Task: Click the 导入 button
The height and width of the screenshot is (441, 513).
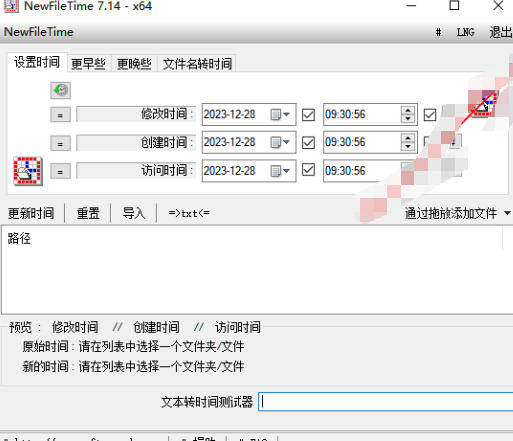Action: pyautogui.click(x=134, y=213)
